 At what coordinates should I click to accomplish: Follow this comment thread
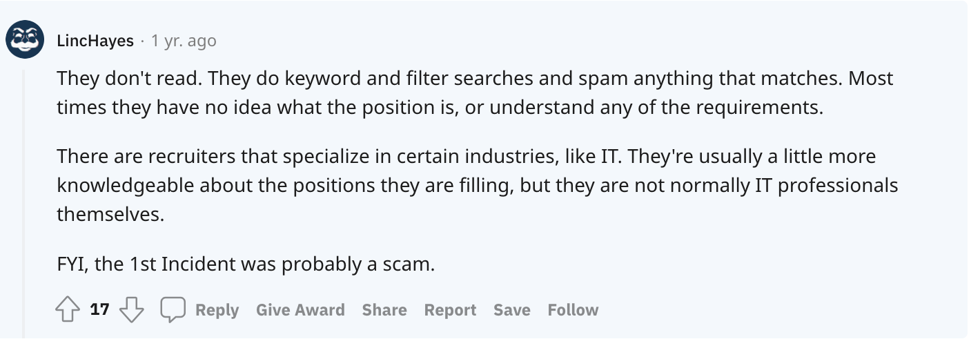[573, 310]
